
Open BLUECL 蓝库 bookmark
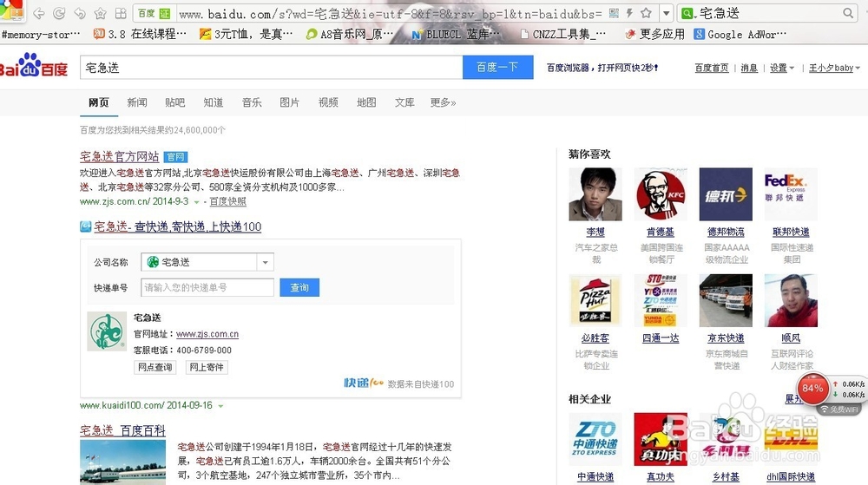[456, 35]
